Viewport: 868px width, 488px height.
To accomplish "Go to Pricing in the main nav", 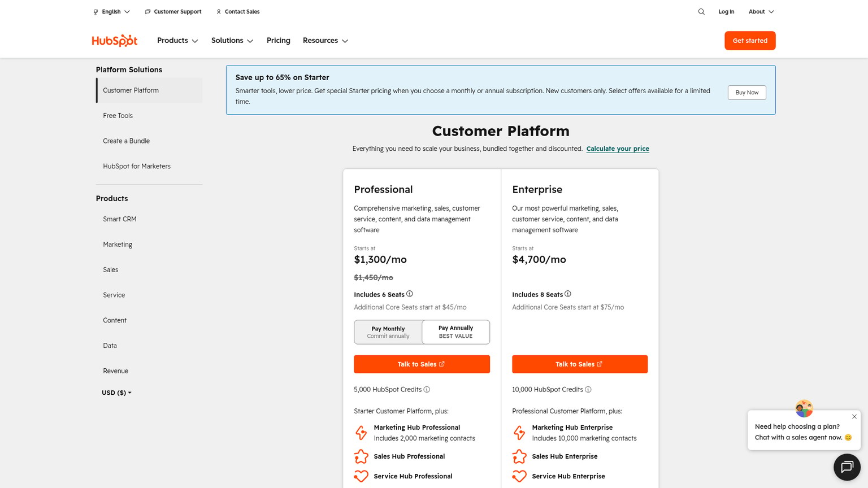I will coord(279,41).
